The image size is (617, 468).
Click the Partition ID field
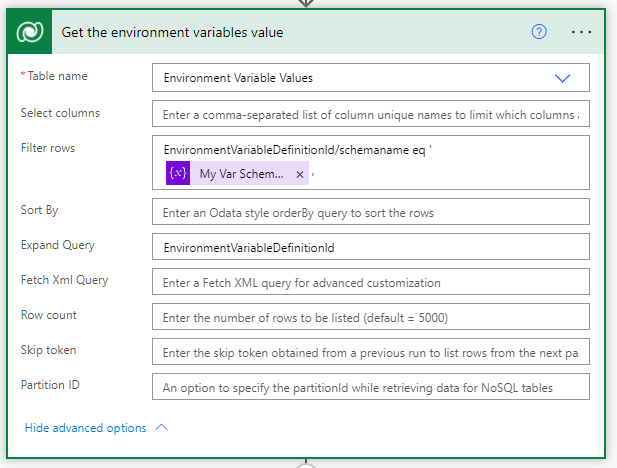pyautogui.click(x=371, y=387)
